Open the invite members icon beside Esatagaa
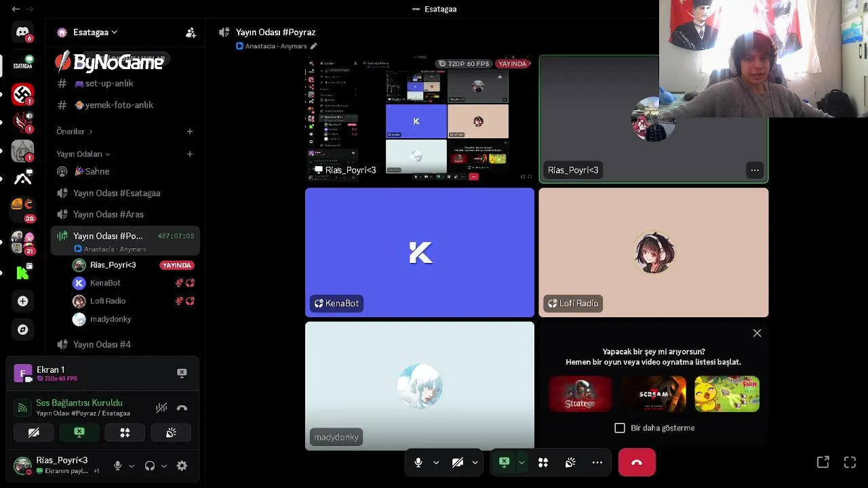This screenshot has height=488, width=868. pyautogui.click(x=191, y=32)
